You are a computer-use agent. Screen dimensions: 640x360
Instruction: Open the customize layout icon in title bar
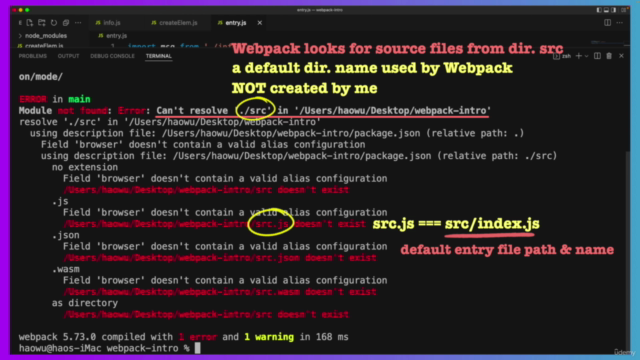pyautogui.click(x=623, y=10)
